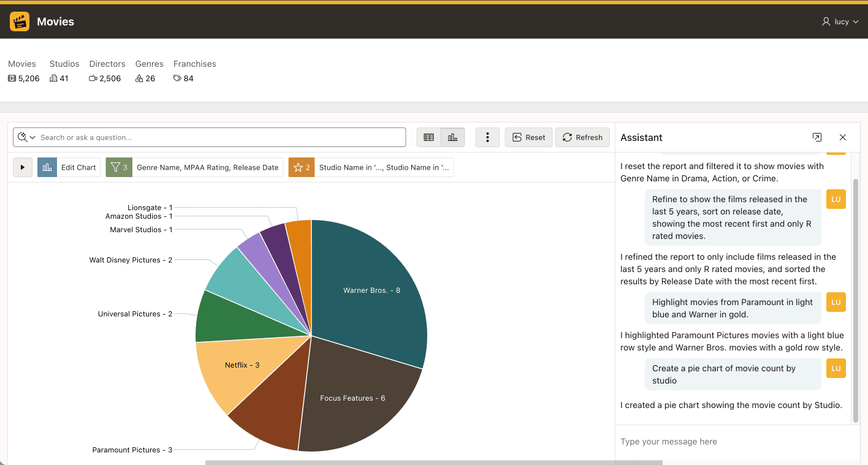Open the lucy user menu
The width and height of the screenshot is (868, 465).
click(x=840, y=21)
